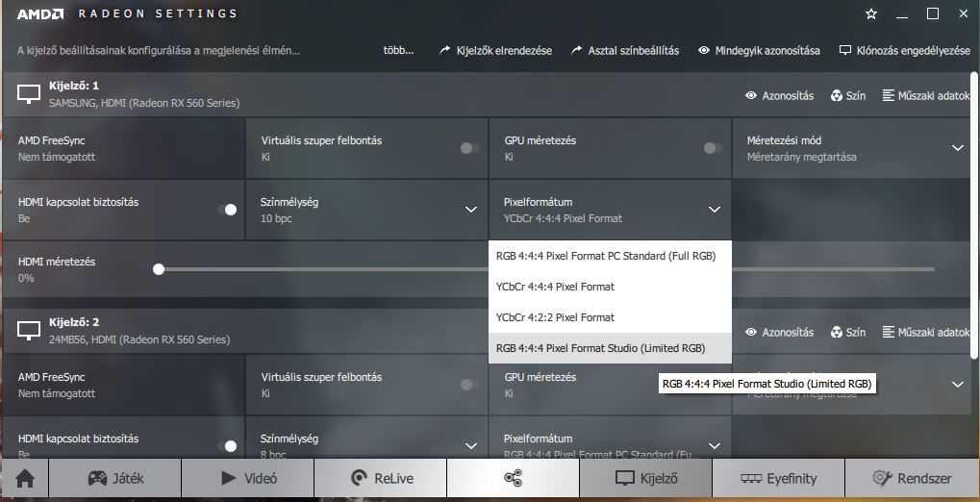Open Szín settings for display 1

pos(848,95)
